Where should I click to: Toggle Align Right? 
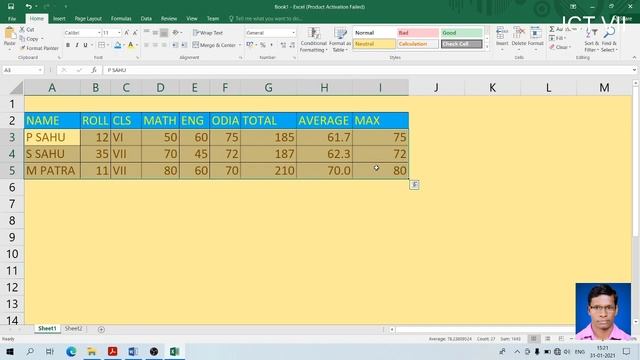pos(164,45)
